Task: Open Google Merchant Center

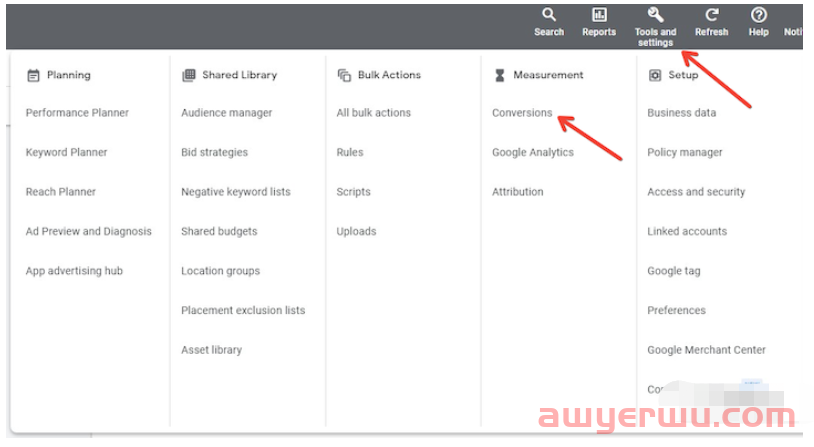Action: pyautogui.click(x=707, y=350)
